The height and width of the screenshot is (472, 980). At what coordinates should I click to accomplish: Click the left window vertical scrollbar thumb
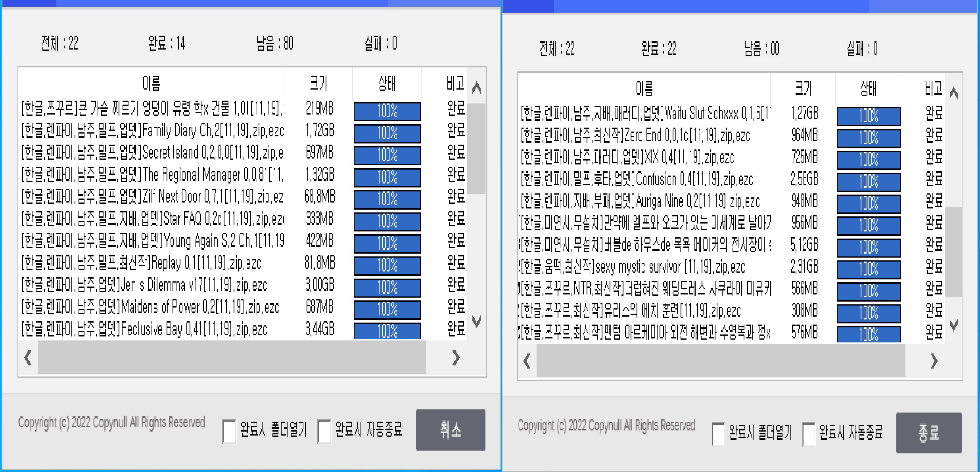pyautogui.click(x=476, y=149)
